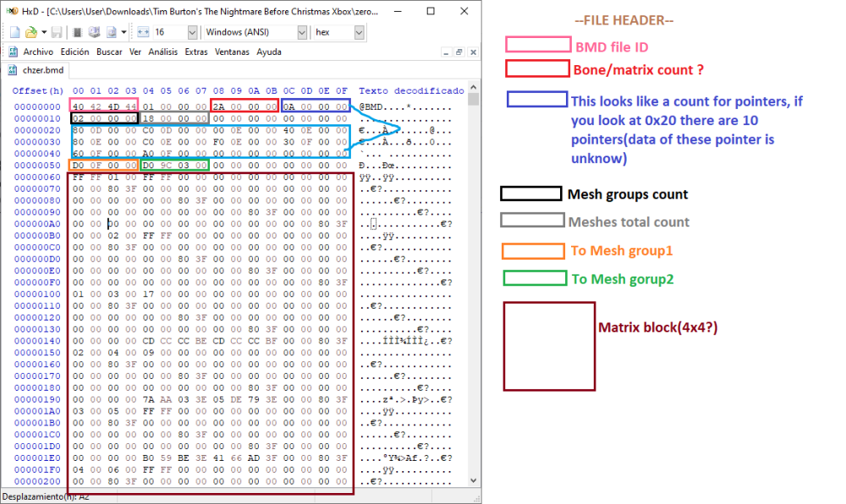Click byte 40 at offset 00000000
Image resolution: width=846 pixels, height=504 pixels.
coord(78,107)
